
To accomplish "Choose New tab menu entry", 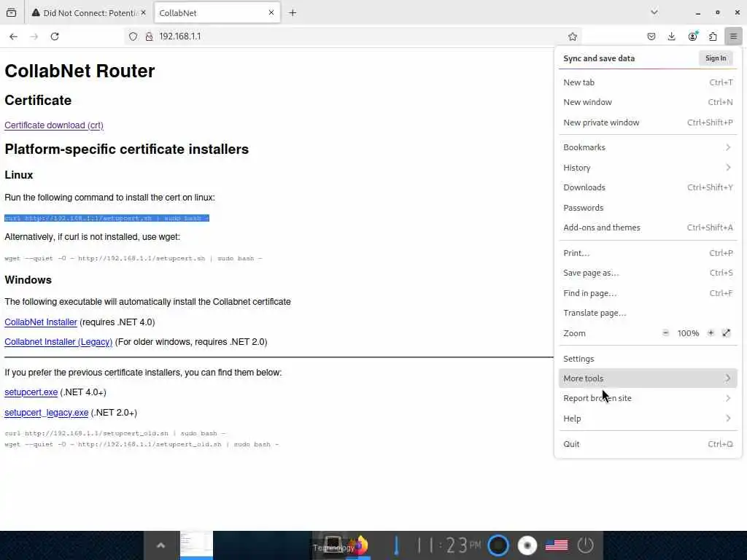I will coord(648,82).
